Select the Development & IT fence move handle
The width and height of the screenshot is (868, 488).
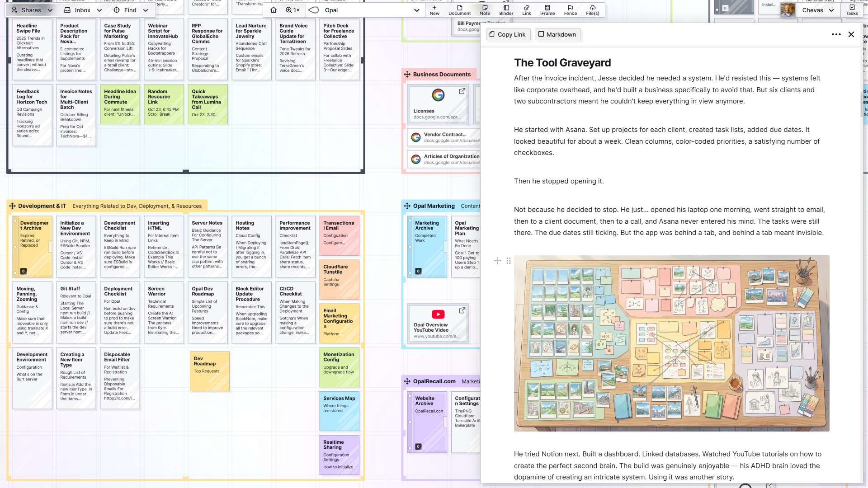point(12,206)
